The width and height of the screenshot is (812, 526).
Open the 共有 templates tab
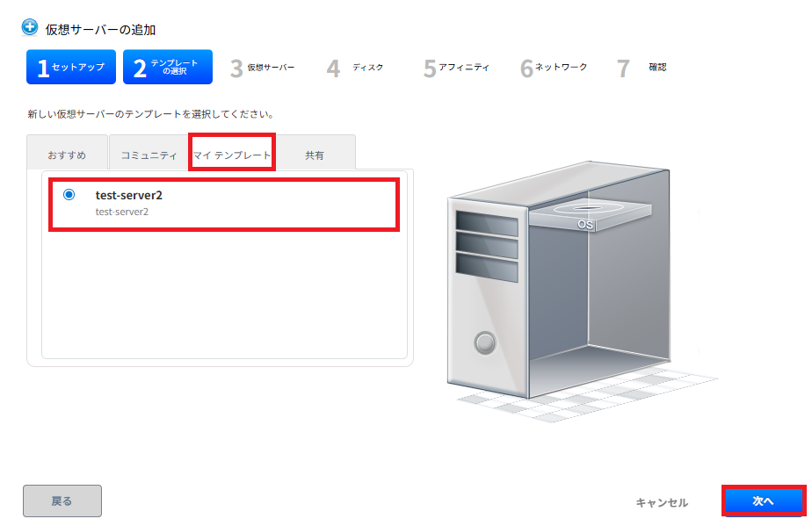(x=315, y=153)
